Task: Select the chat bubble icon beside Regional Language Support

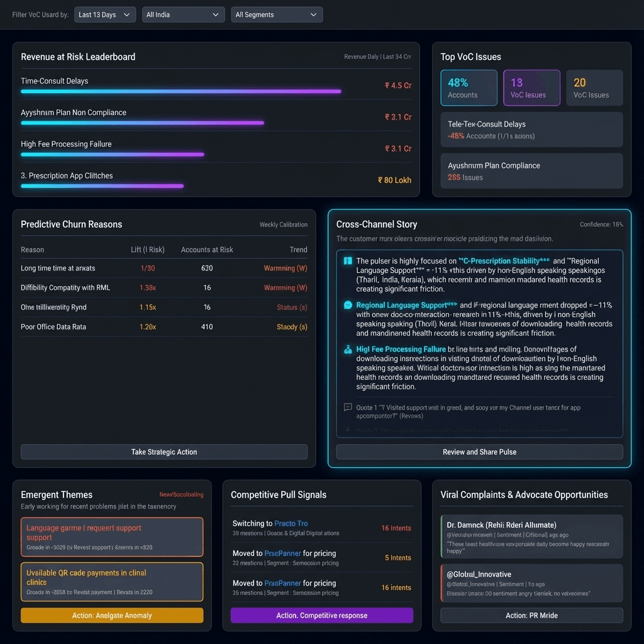Action: 347,306
